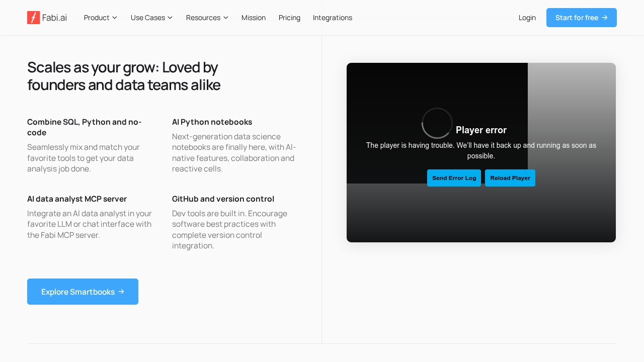Open the Product dropdown
The height and width of the screenshot is (362, 644).
coord(100,18)
